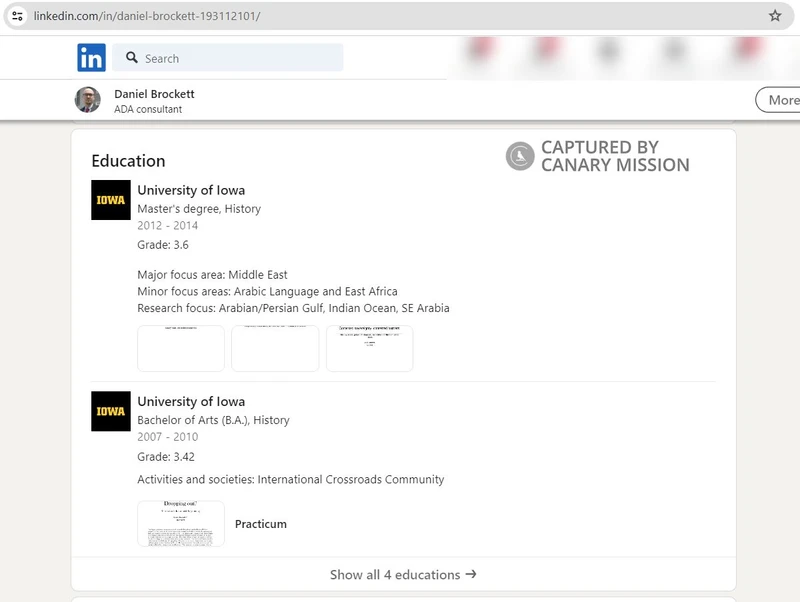
Task: Open the Practicum document thumbnail
Action: tap(181, 523)
